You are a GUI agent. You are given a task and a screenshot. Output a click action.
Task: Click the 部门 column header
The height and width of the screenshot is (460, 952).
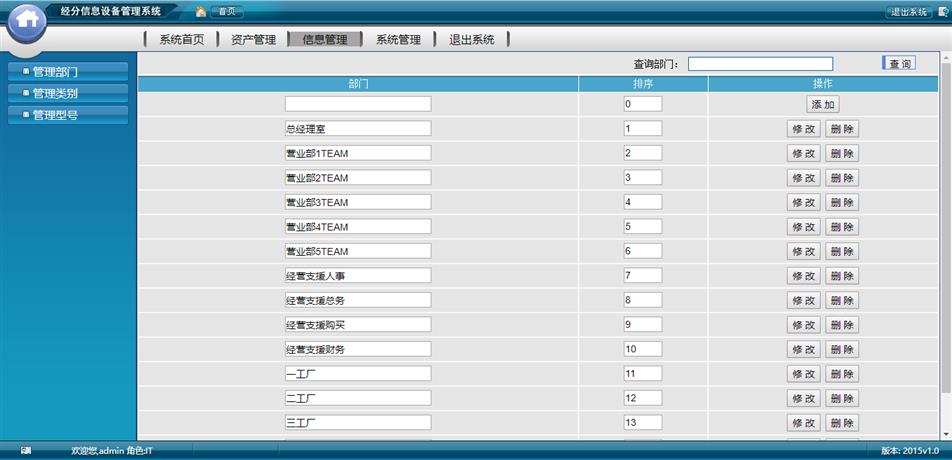pos(358,84)
